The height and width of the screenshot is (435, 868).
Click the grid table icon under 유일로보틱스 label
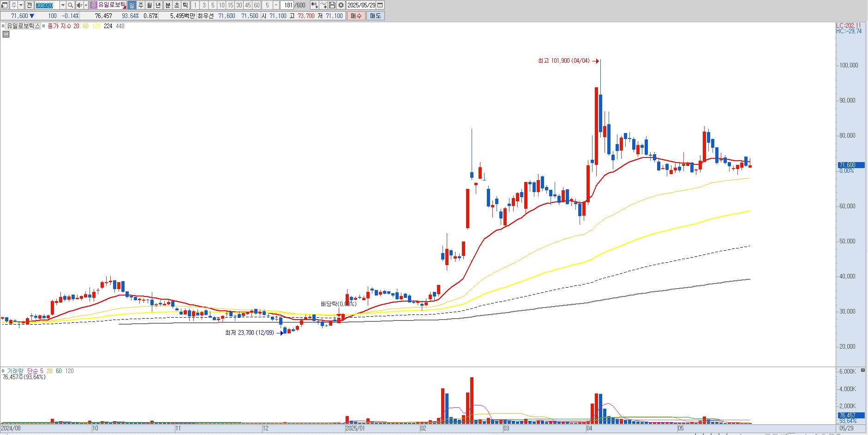(x=6, y=34)
